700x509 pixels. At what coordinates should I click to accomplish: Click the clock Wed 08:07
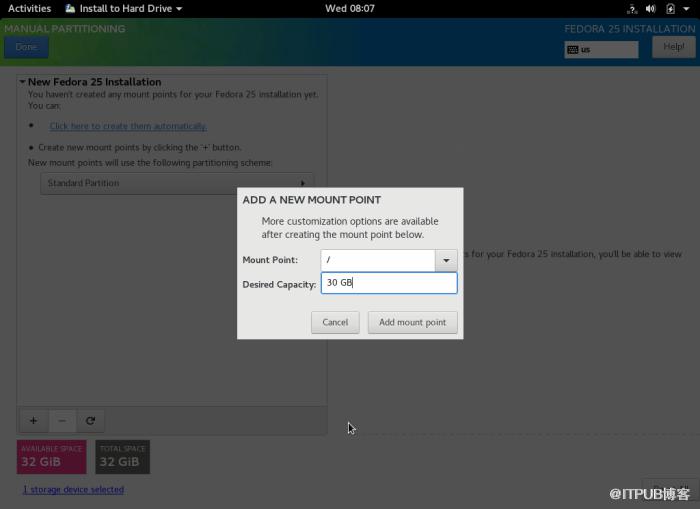(350, 8)
